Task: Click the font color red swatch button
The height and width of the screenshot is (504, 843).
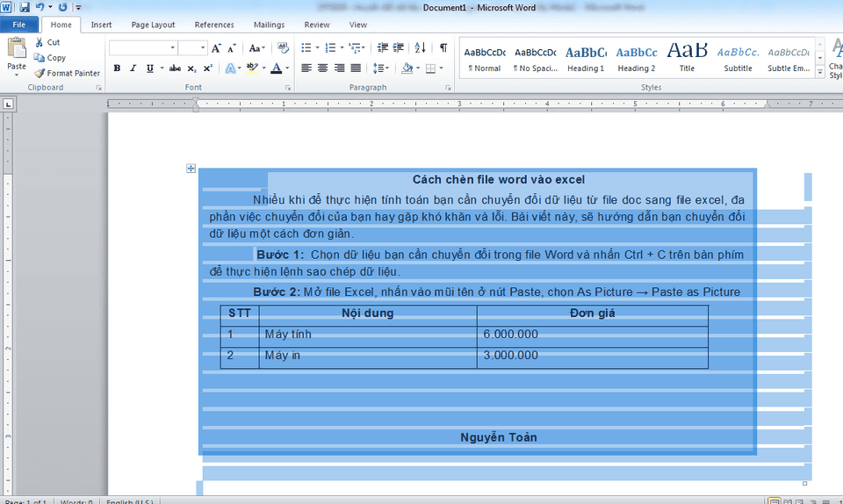Action: tap(276, 68)
